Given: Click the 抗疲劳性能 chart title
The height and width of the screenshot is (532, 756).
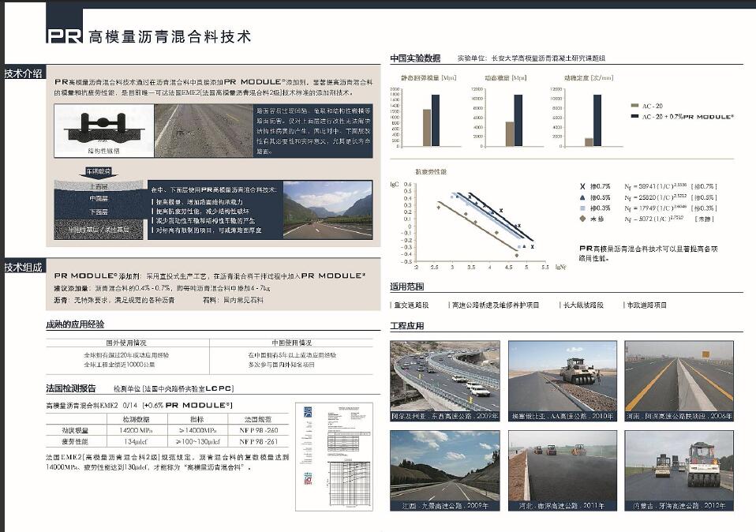Looking at the screenshot, I should click(431, 172).
